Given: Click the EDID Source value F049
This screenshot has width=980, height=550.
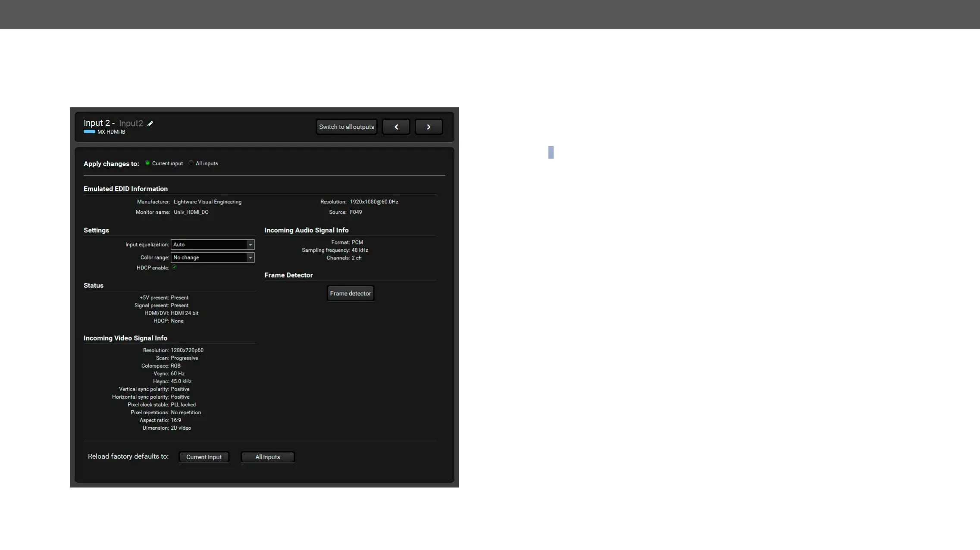Looking at the screenshot, I should 356,212.
